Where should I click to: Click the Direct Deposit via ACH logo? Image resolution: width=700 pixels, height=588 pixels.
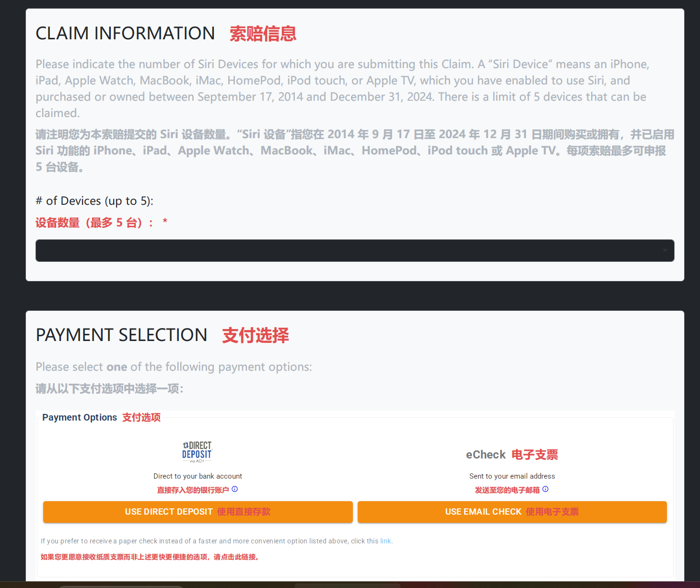(197, 452)
